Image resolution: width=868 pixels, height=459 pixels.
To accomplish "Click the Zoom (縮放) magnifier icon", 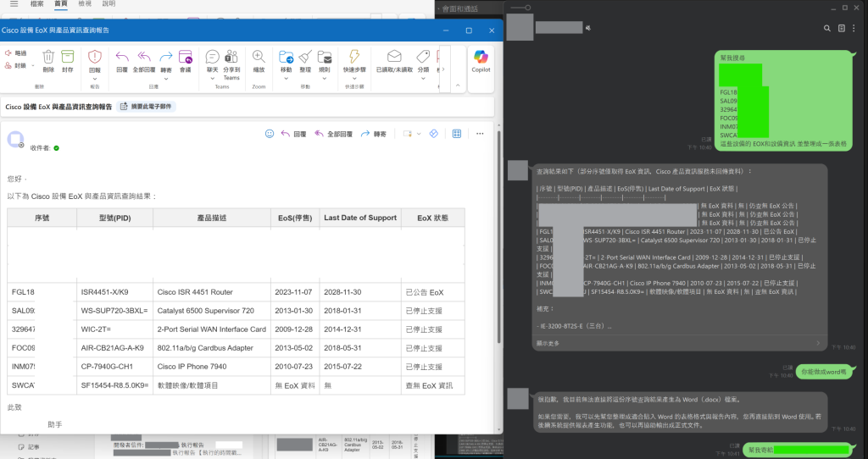I will click(x=259, y=57).
